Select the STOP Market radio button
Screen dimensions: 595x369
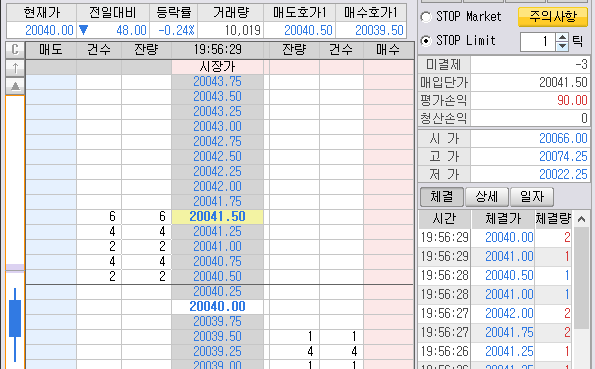pyautogui.click(x=426, y=17)
